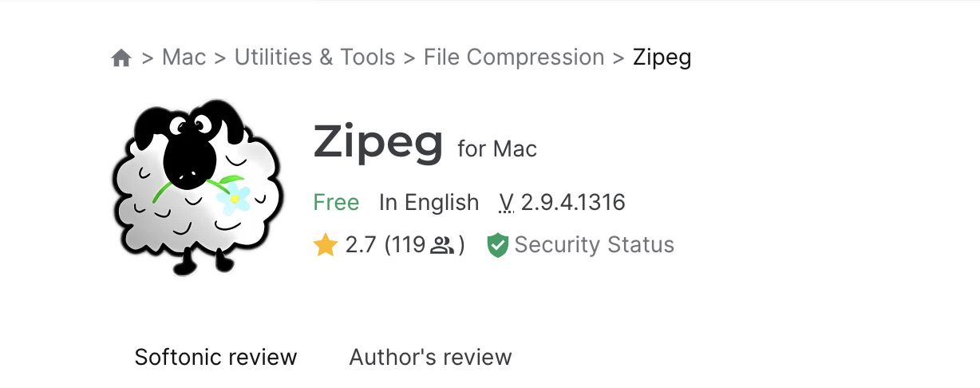Click the yellow rating star icon

click(x=326, y=245)
